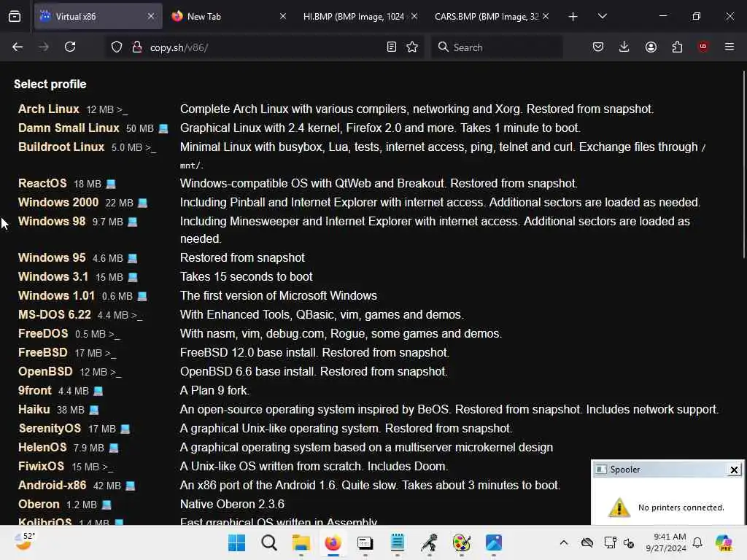Launch the FiwixOS profile

pos(41,467)
